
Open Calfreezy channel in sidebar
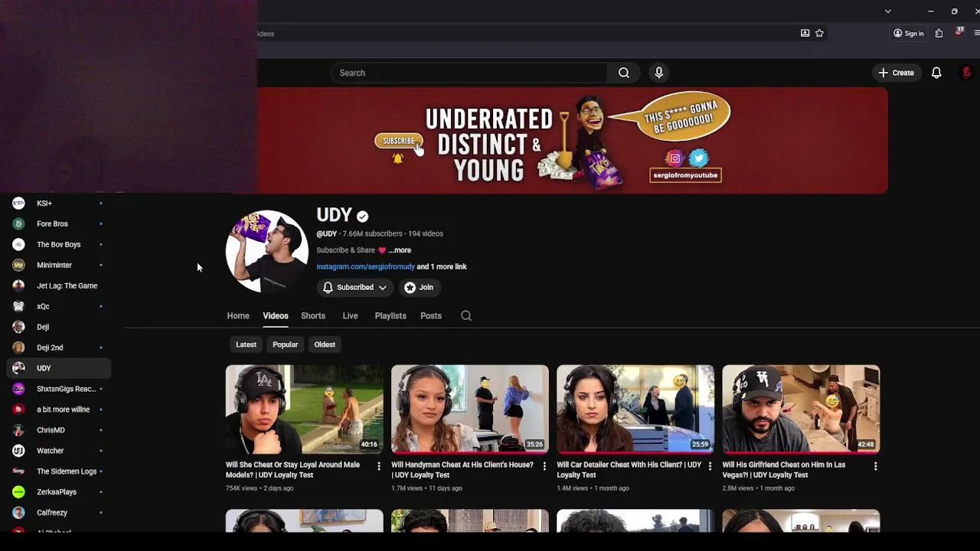pyautogui.click(x=58, y=513)
